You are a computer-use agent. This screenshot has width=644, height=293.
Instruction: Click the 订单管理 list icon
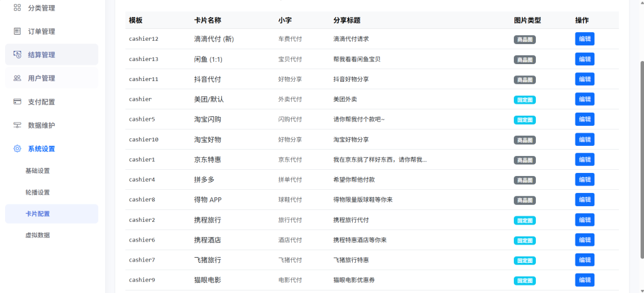pos(17,31)
